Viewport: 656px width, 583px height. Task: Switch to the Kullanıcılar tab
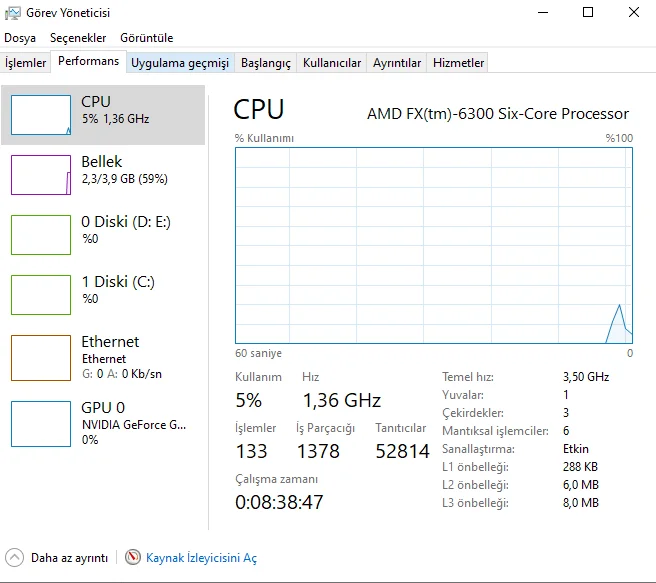(332, 63)
